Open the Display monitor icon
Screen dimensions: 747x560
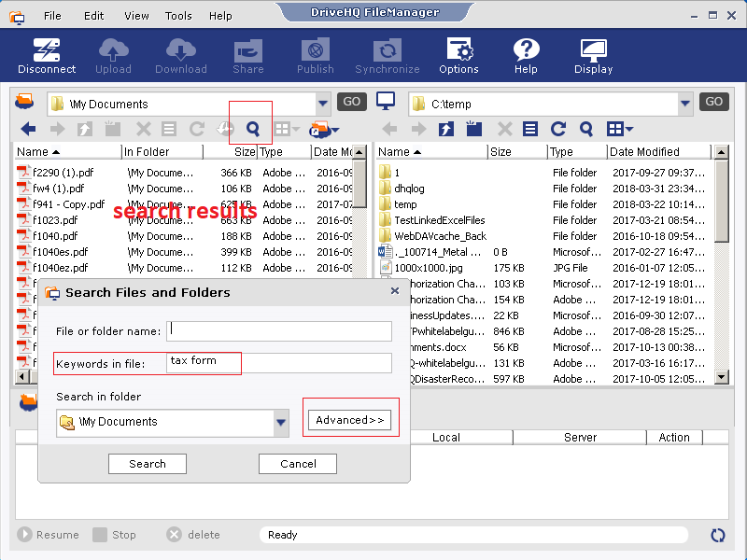point(594,56)
